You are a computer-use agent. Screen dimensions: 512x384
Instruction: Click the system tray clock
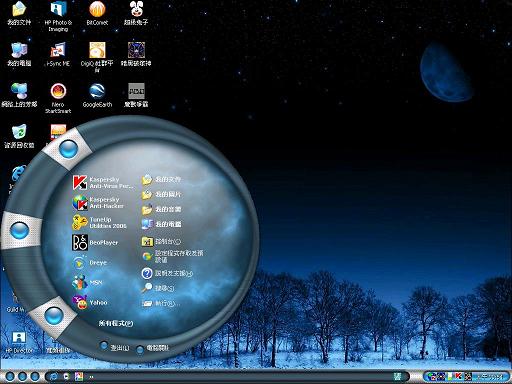(489, 377)
